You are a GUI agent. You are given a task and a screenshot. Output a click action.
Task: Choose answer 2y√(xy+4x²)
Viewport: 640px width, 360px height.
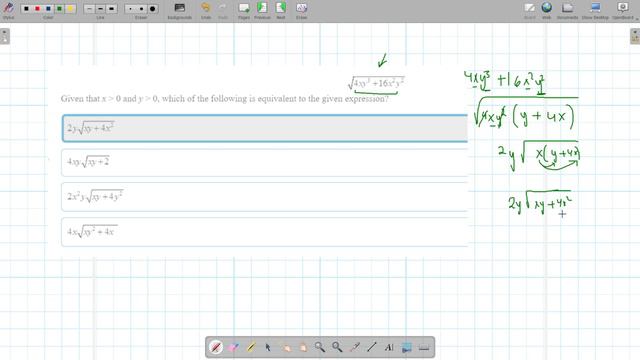265,129
